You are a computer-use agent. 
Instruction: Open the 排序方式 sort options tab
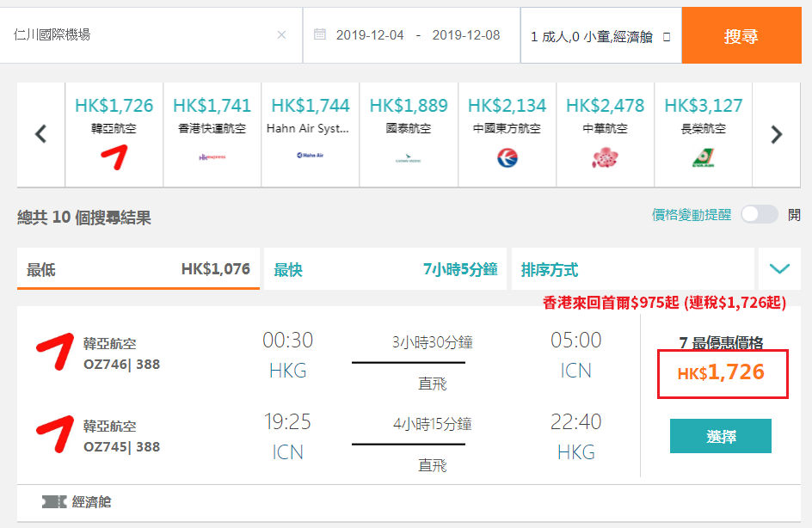[633, 268]
